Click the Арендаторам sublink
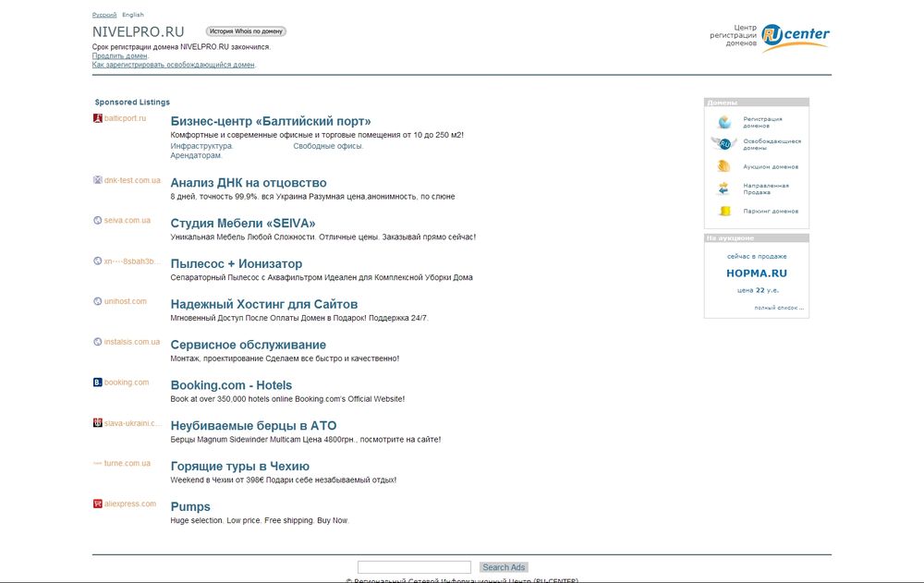 pos(196,155)
